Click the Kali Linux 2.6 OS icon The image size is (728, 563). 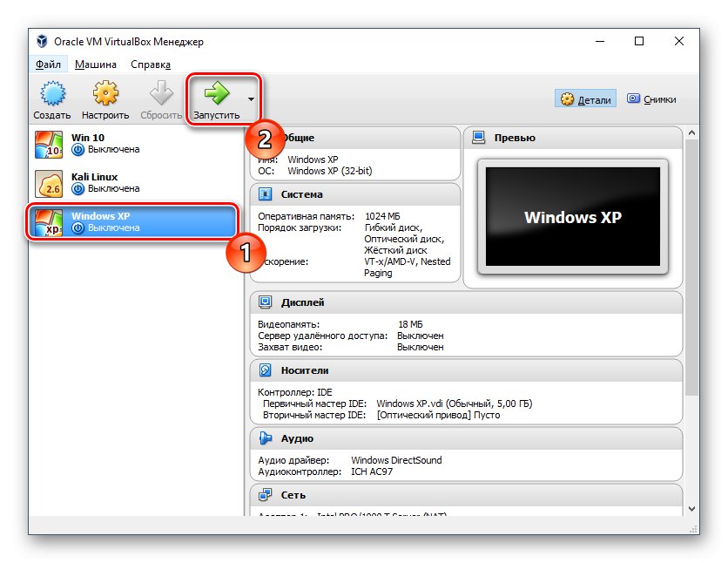(49, 184)
